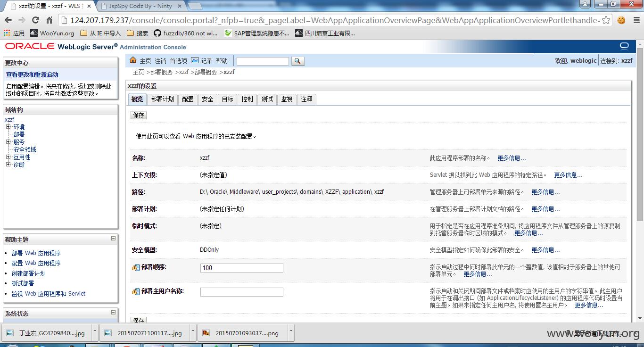Switch to 配置 tab

[188, 99]
